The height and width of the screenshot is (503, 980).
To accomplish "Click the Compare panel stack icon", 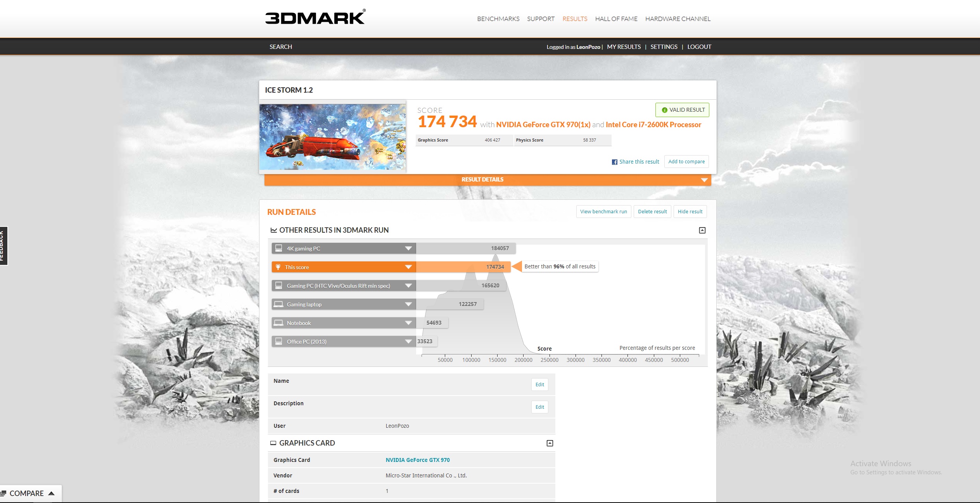I will (3, 493).
